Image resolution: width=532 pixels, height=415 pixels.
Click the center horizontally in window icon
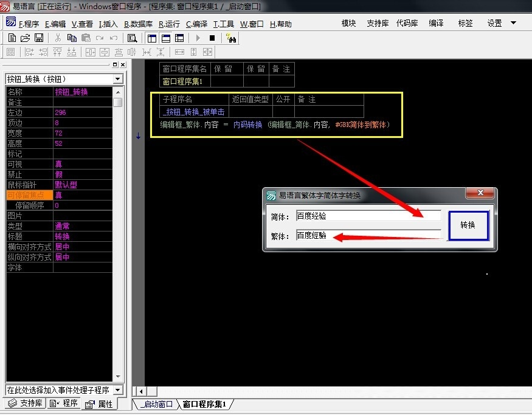coord(90,52)
